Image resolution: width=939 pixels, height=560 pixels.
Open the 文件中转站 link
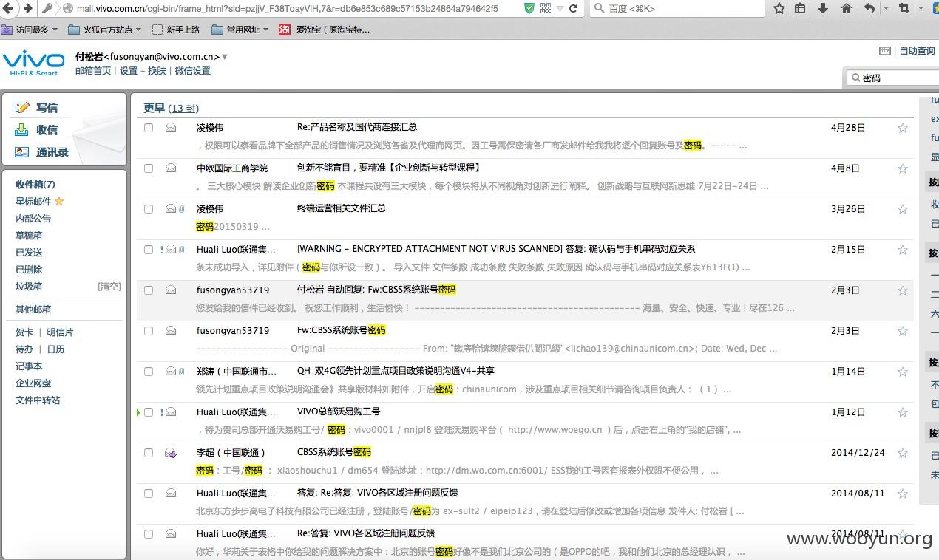pos(38,400)
